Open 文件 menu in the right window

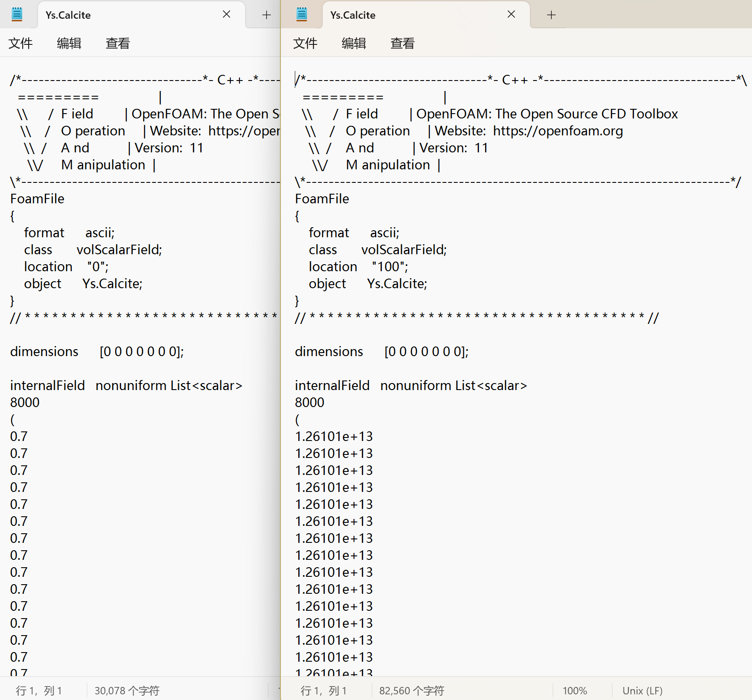pos(305,43)
